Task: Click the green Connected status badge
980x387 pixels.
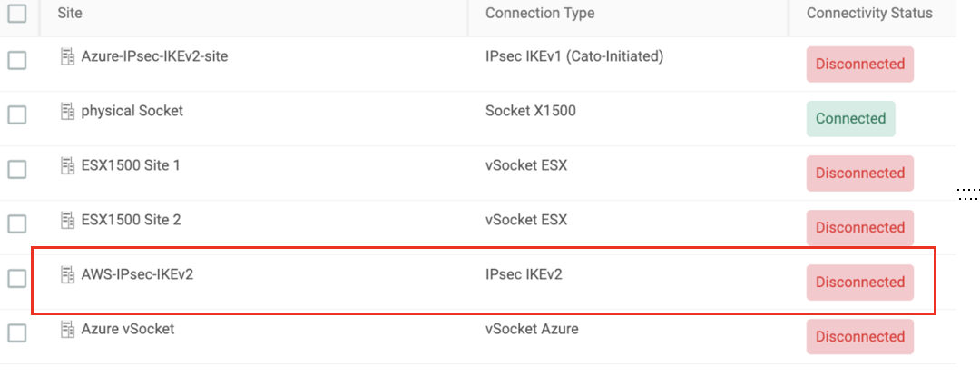Action: 850,119
